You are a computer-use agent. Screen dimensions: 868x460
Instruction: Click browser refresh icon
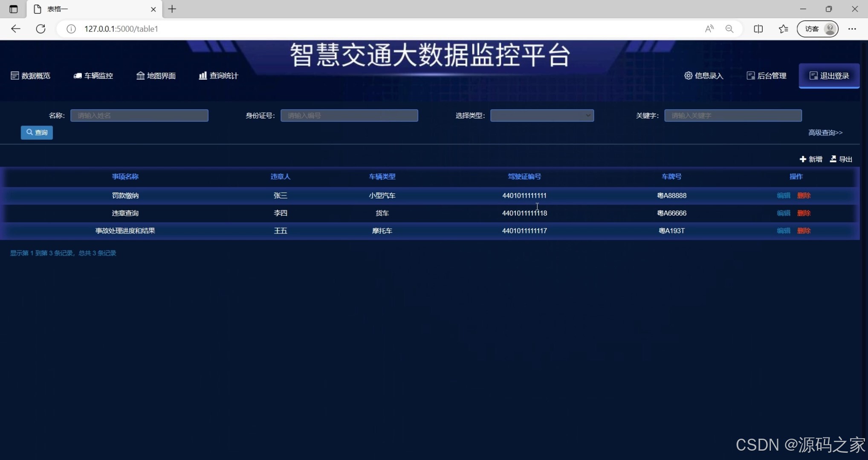tap(41, 29)
